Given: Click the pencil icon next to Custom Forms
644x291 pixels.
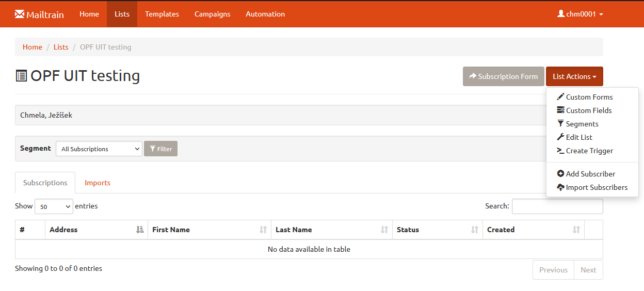Looking at the screenshot, I should coord(560,96).
